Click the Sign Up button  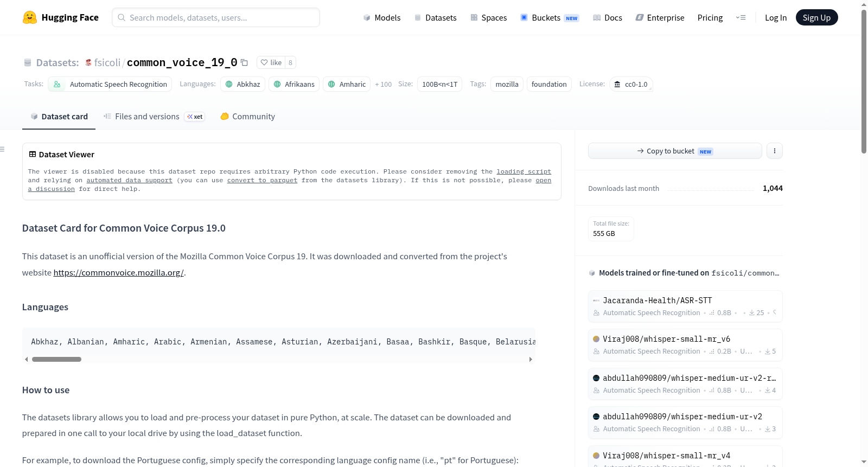816,17
